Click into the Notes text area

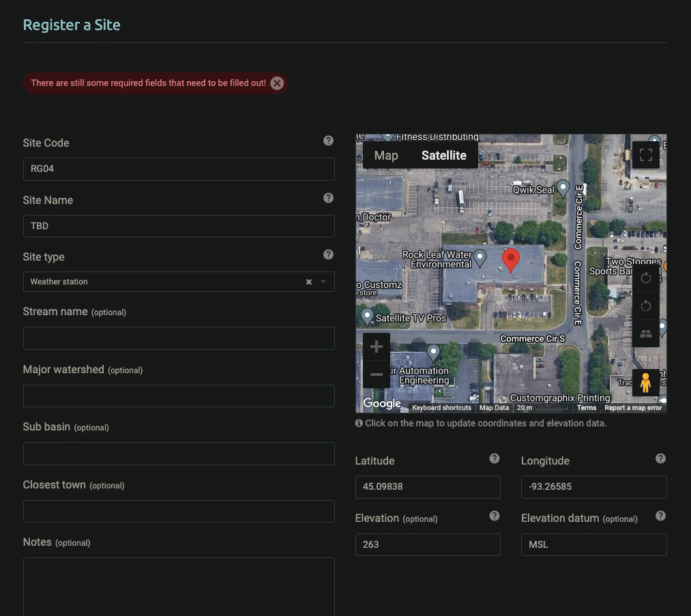[x=179, y=587]
